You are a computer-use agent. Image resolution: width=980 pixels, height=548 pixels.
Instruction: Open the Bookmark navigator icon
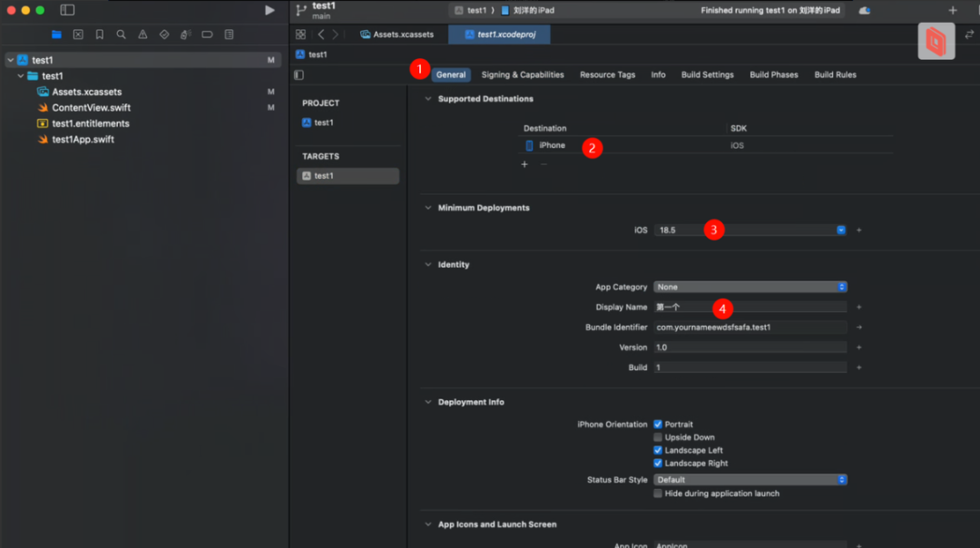point(100,34)
